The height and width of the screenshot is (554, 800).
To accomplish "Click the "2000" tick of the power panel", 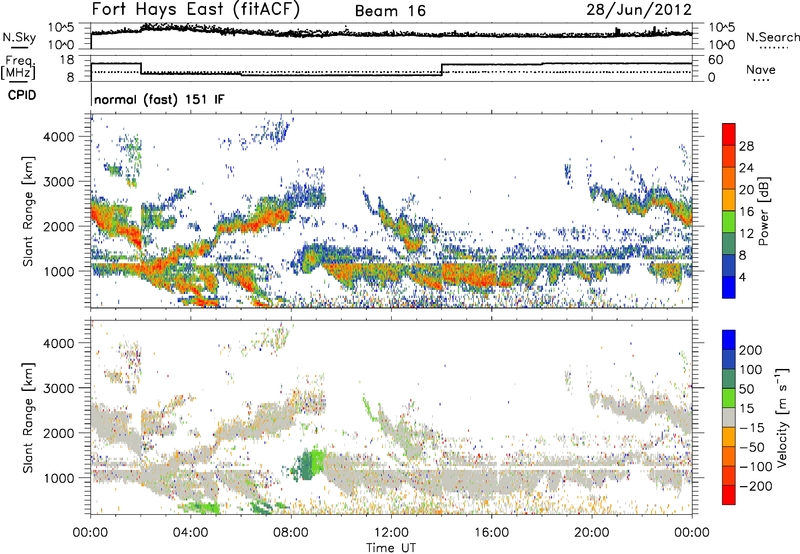I will [59, 226].
